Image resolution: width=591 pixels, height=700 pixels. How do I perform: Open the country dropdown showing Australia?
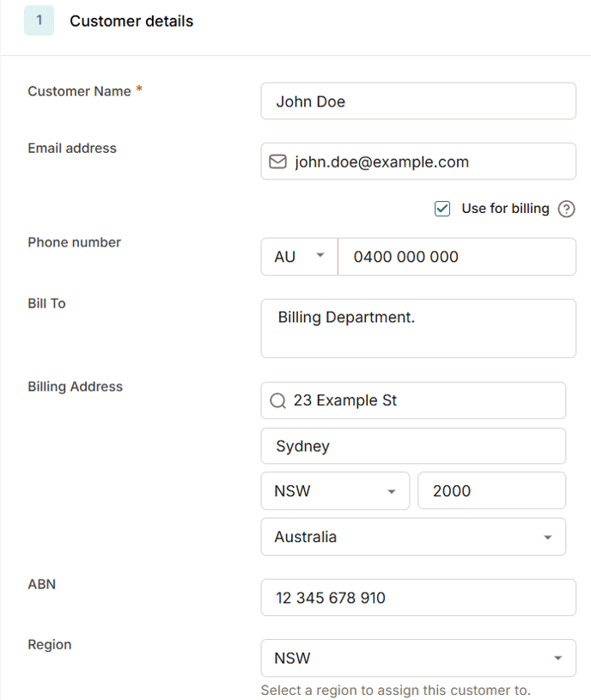coord(413,536)
